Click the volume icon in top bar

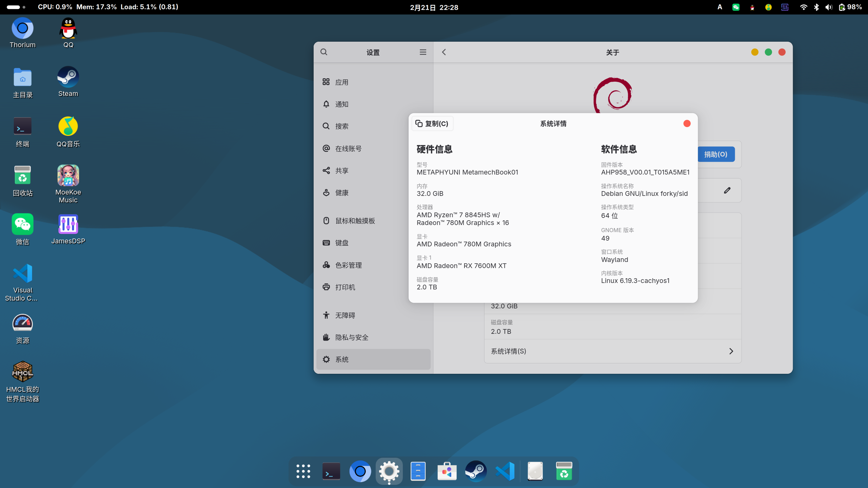point(829,7)
